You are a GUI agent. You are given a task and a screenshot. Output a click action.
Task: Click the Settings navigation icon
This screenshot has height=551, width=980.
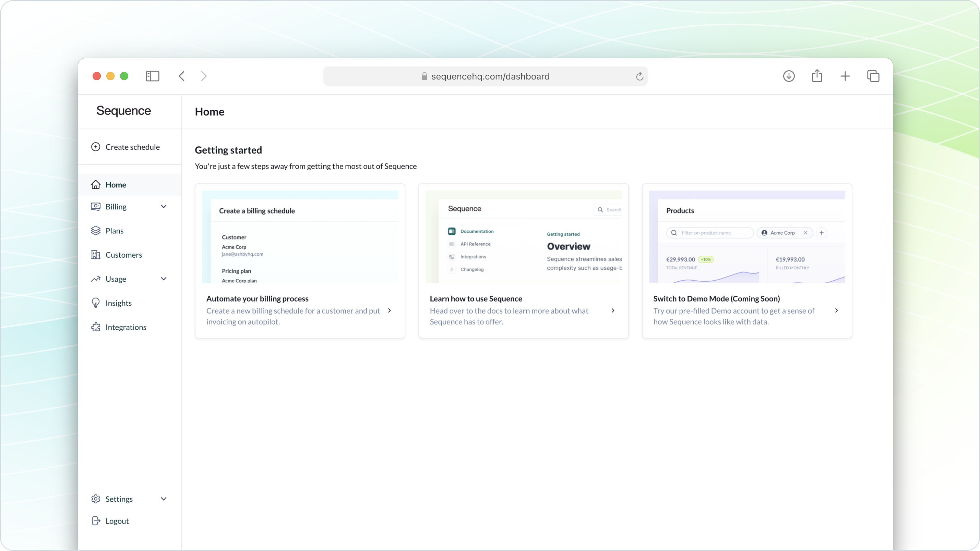click(x=96, y=499)
